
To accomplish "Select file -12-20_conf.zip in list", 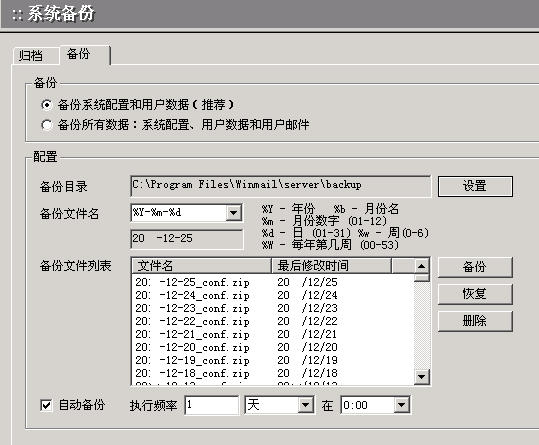I will point(192,348).
